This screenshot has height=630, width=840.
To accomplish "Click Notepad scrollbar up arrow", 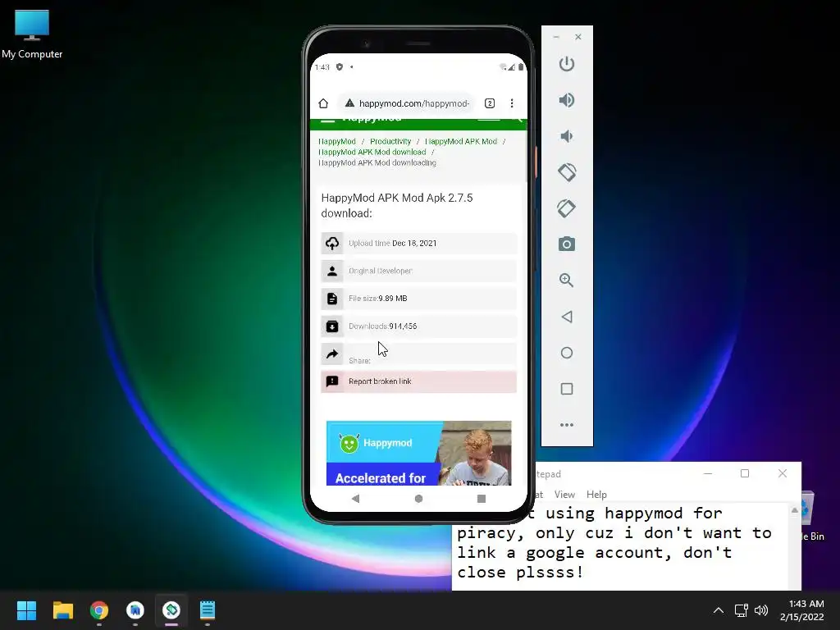I will coord(794,510).
